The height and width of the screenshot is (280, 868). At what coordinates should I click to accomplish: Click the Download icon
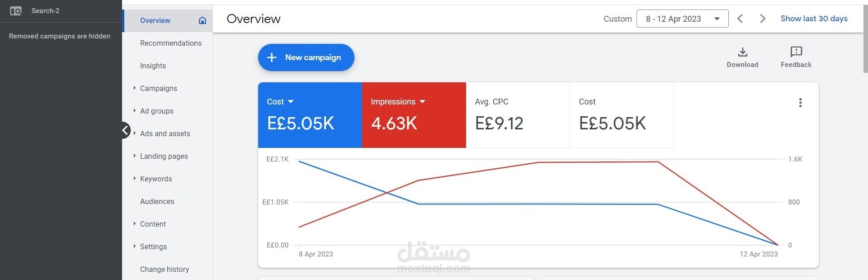tap(742, 52)
